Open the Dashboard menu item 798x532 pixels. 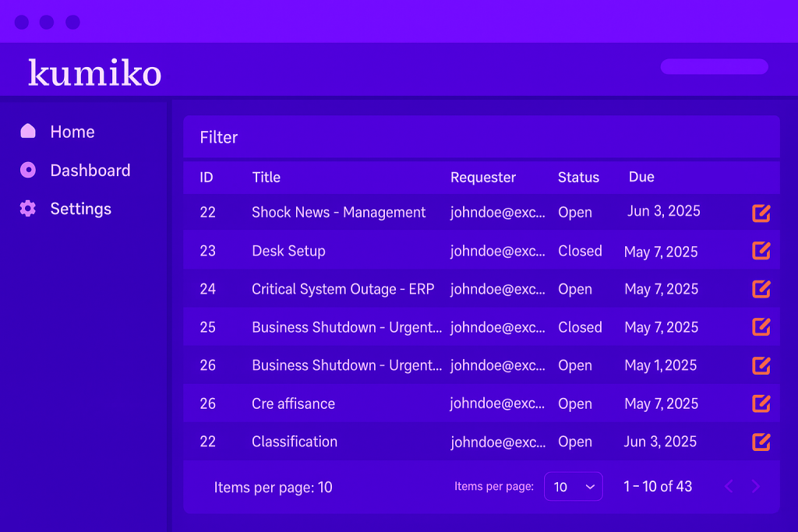tap(90, 171)
